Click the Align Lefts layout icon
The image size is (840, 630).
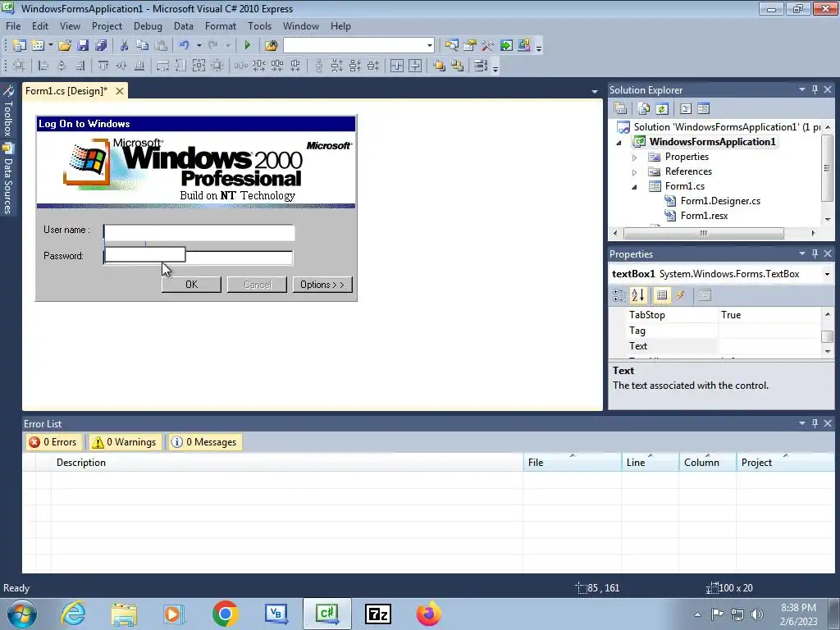tap(43, 66)
